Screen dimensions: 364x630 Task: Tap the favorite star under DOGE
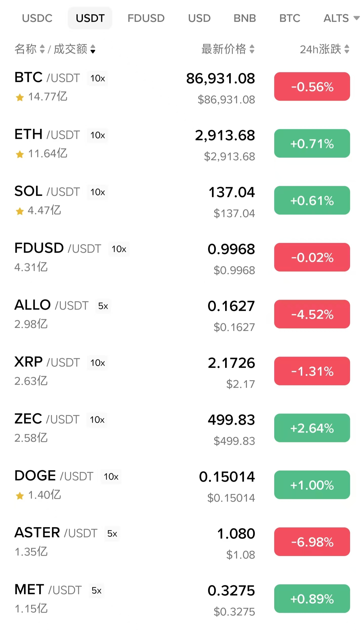click(x=19, y=496)
